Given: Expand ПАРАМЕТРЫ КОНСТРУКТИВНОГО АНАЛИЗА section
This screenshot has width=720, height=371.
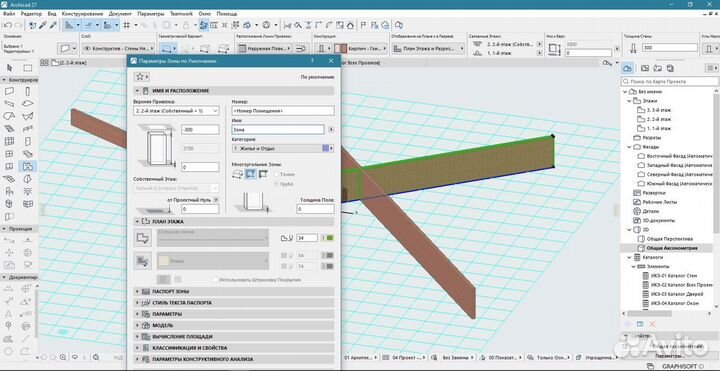Looking at the screenshot, I should [x=234, y=359].
